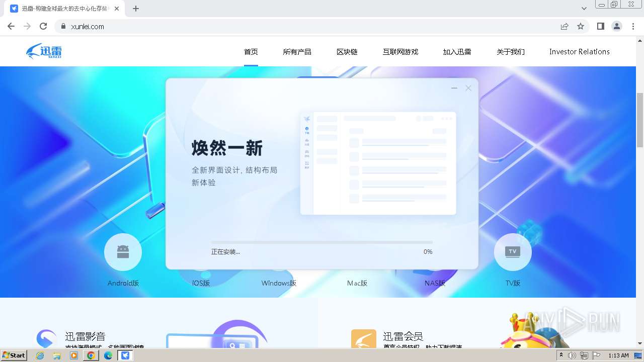Select the TV版 download icon

point(513,252)
